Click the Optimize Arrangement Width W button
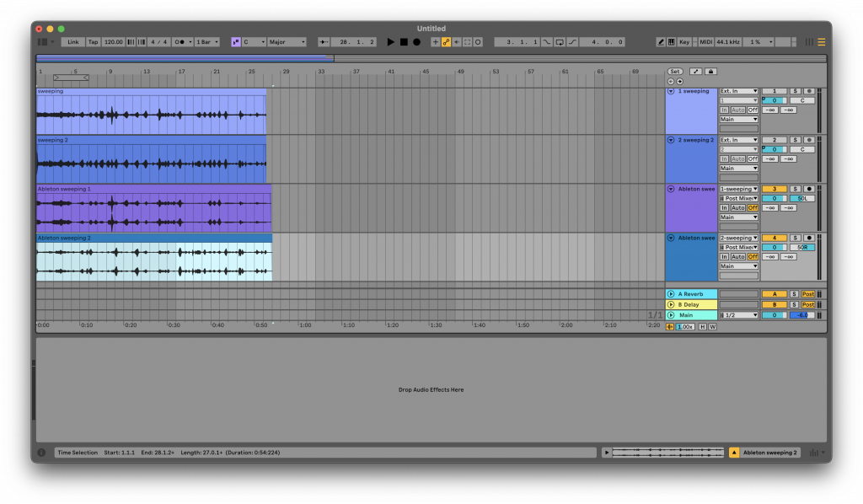This screenshot has height=504, width=863. [713, 327]
